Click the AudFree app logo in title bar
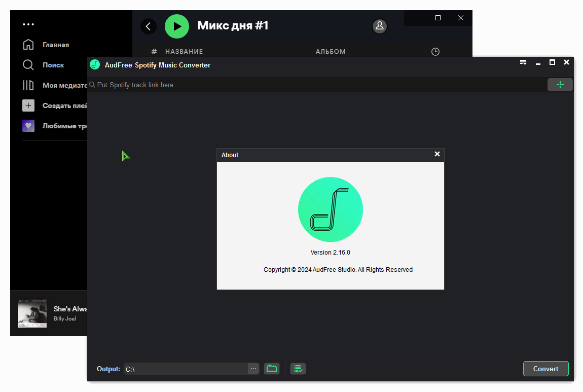The height and width of the screenshot is (392, 583). [95, 65]
